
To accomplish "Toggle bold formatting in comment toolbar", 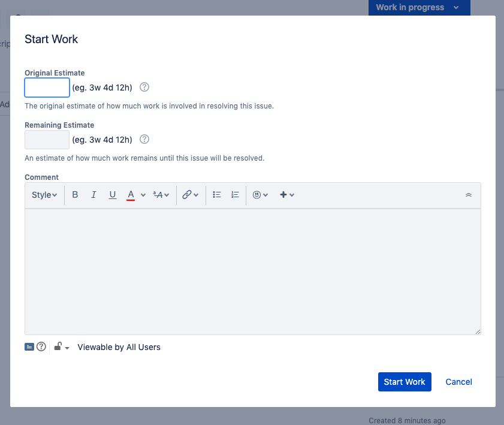I will pyautogui.click(x=75, y=195).
